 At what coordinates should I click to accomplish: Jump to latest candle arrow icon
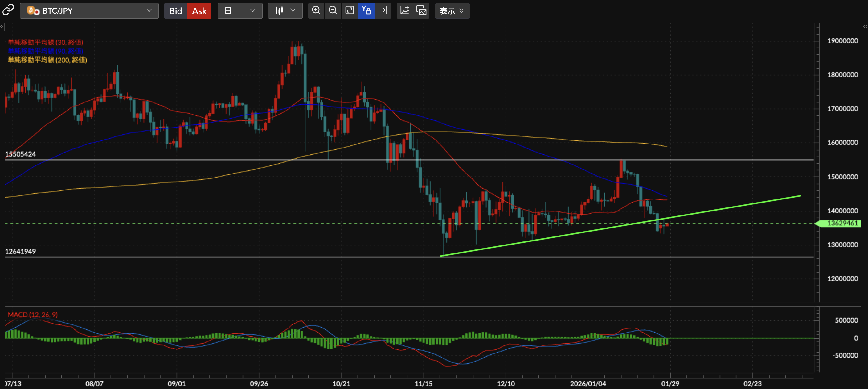[x=383, y=10]
